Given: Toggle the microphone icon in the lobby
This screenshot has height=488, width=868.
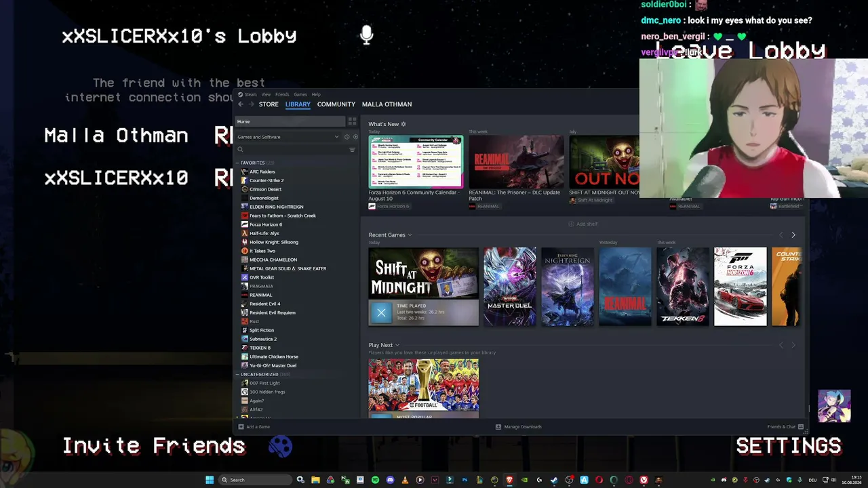Looking at the screenshot, I should point(367,35).
